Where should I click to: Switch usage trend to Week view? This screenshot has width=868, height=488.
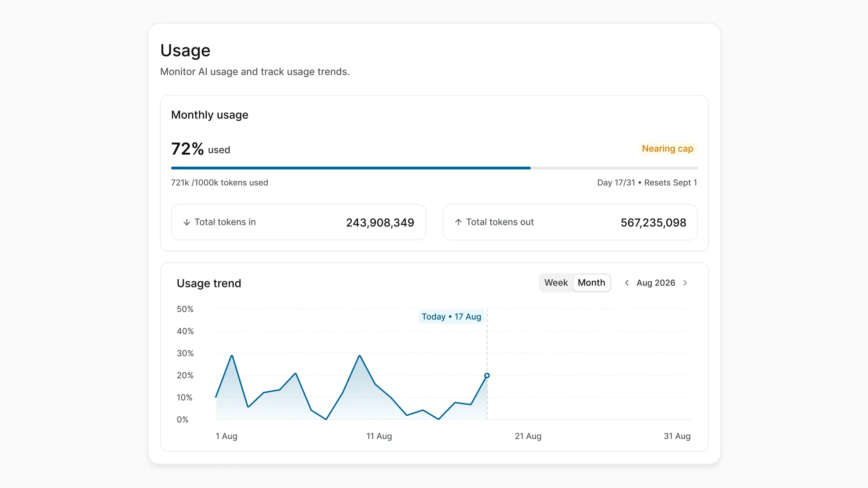pos(556,283)
